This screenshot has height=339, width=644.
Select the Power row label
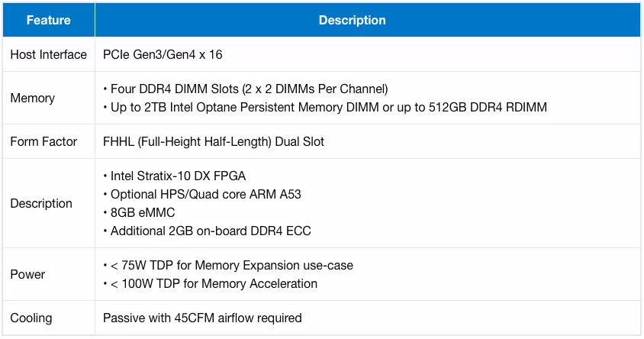point(27,275)
